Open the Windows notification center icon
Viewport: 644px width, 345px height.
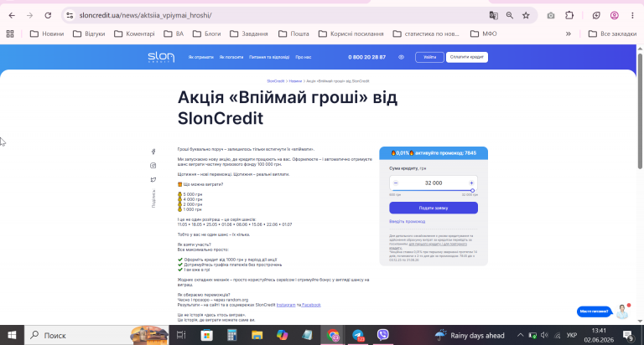628,335
